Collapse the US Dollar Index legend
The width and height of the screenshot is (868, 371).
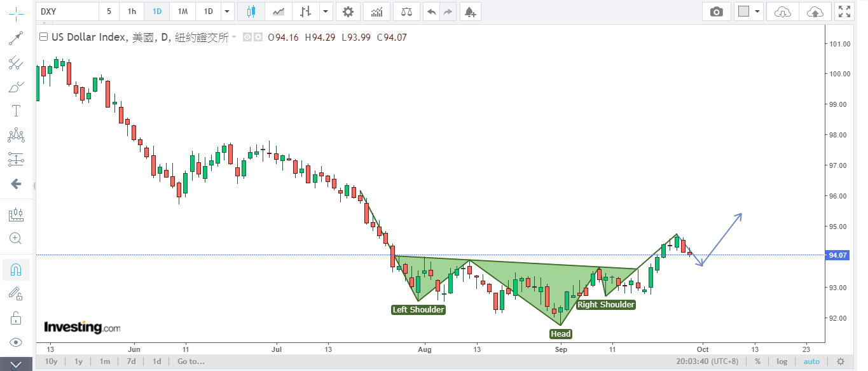[x=43, y=37]
